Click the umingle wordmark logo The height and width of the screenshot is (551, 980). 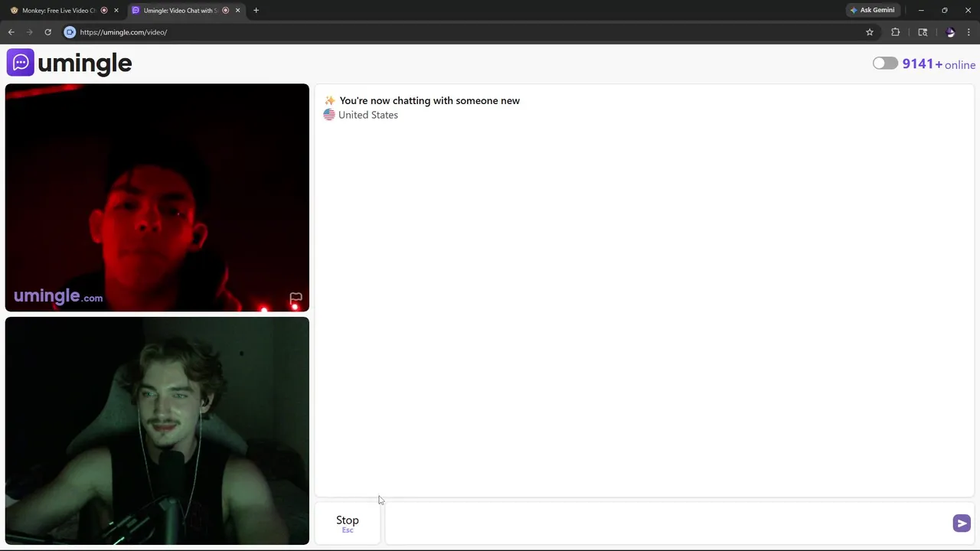coord(85,64)
